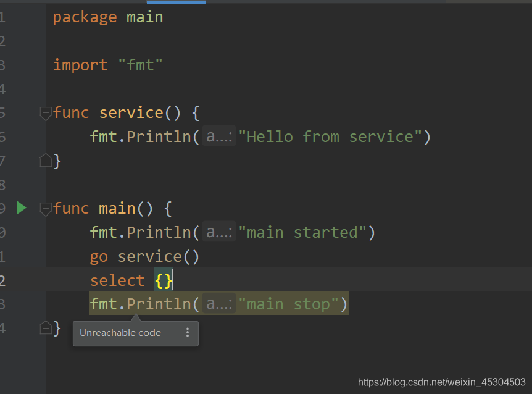Image resolution: width=532 pixels, height=394 pixels.
Task: Click parameter hint before "Hello from service"
Action: pos(219,136)
